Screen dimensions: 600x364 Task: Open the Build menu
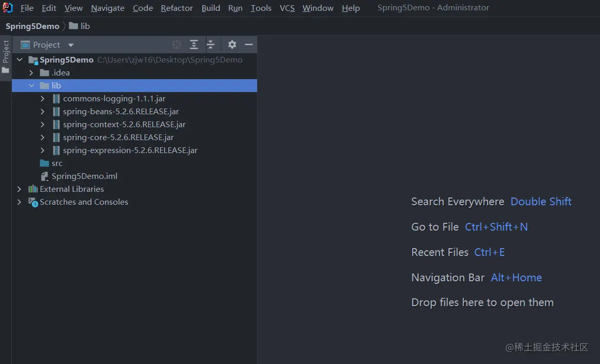[x=211, y=8]
